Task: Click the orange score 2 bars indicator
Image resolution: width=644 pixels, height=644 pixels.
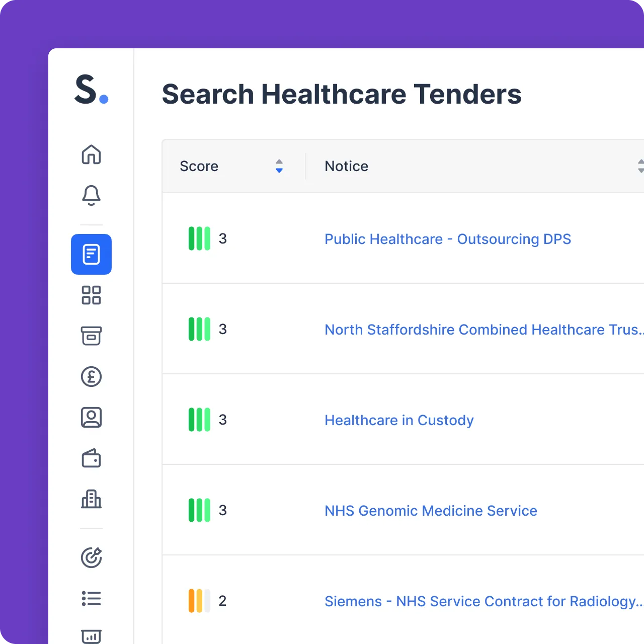Action: 199,601
